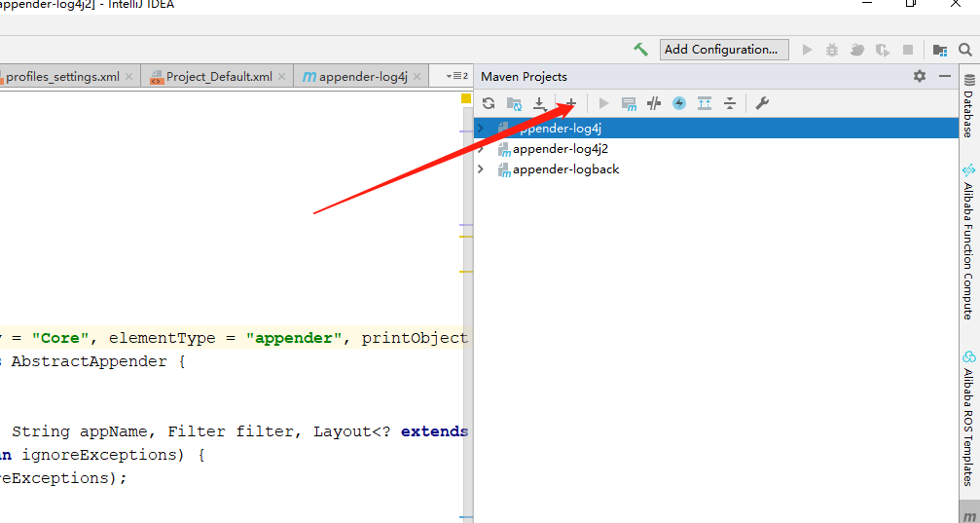Add Maven project with plus icon

click(570, 103)
